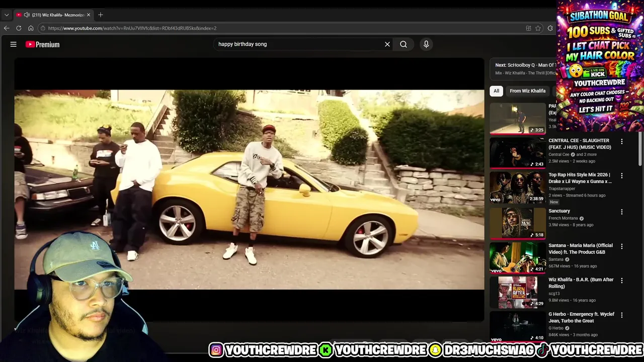Close the Wiz Khalifa Mezmorized tab

pyautogui.click(x=89, y=15)
